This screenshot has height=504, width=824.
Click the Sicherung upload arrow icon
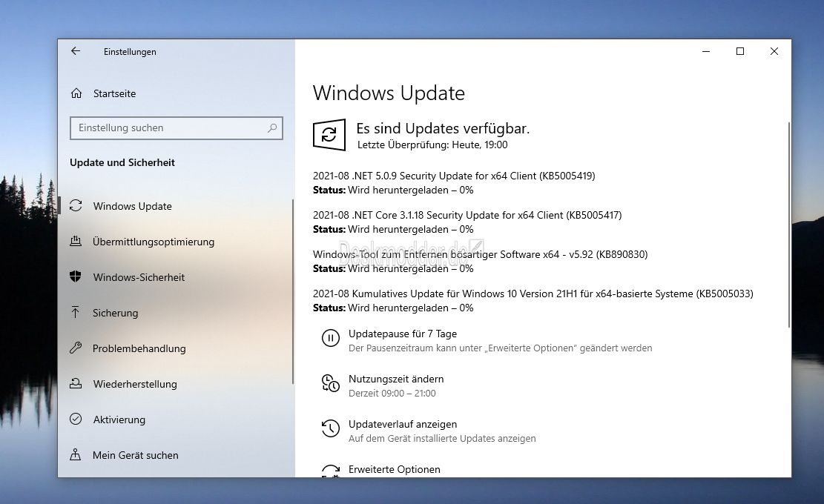tap(76, 312)
